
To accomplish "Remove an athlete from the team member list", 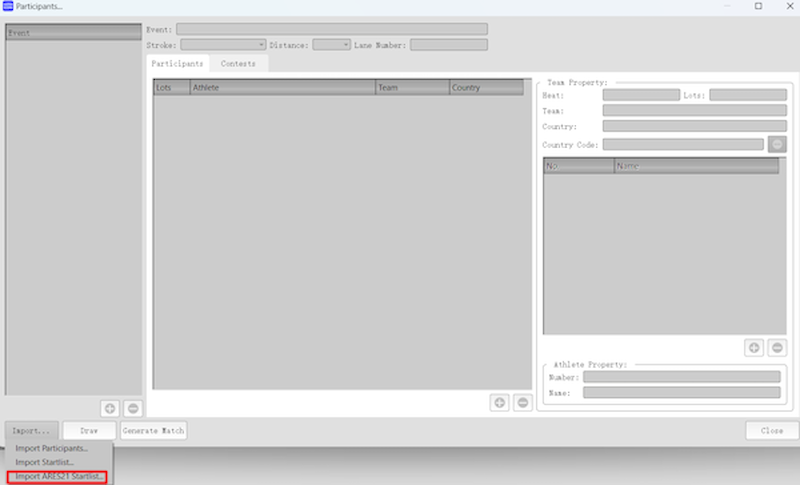I will (777, 348).
